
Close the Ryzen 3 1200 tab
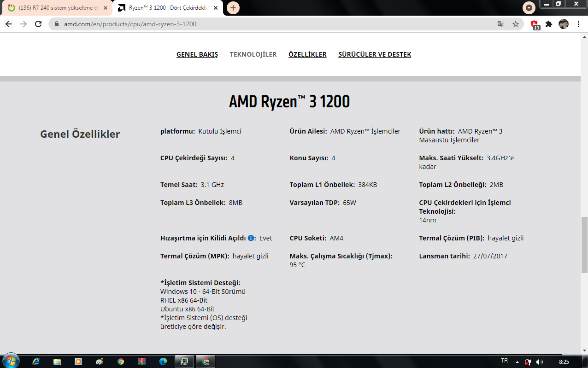[x=217, y=8]
